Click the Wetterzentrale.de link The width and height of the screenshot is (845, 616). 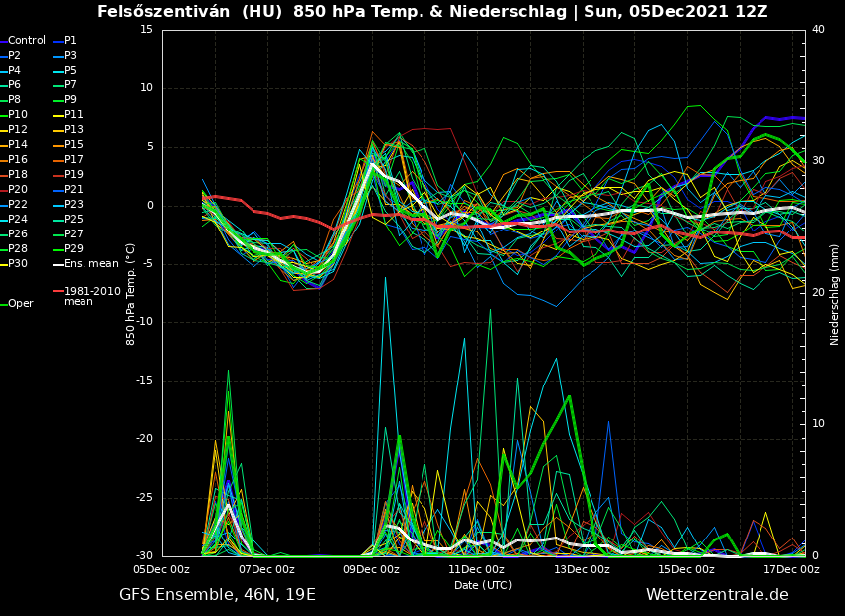click(717, 595)
